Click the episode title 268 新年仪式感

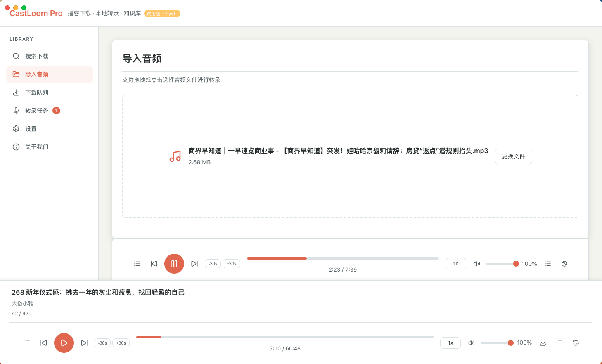coord(98,292)
